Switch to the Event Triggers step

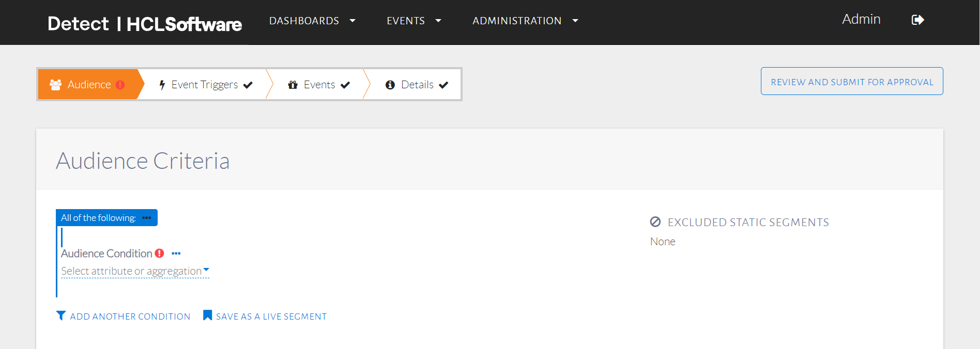pos(205,85)
